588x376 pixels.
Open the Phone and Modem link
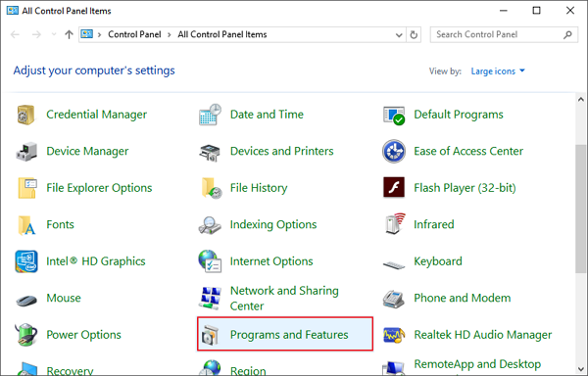click(462, 298)
